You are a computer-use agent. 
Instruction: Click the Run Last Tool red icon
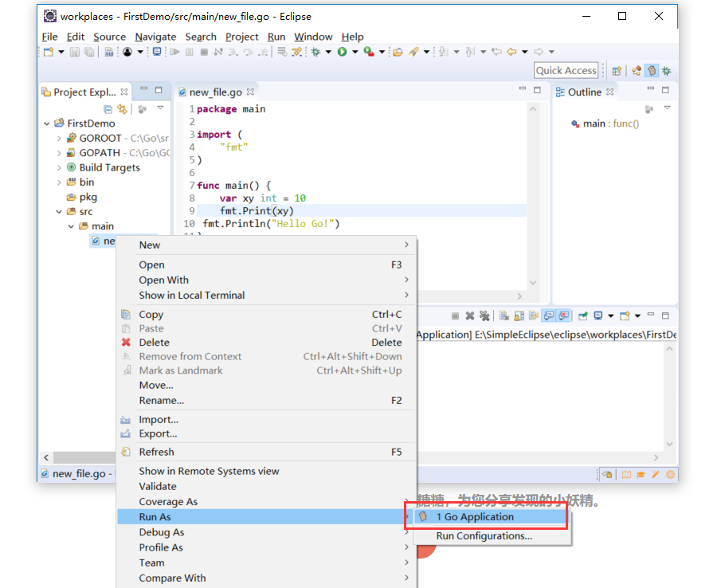(369, 52)
